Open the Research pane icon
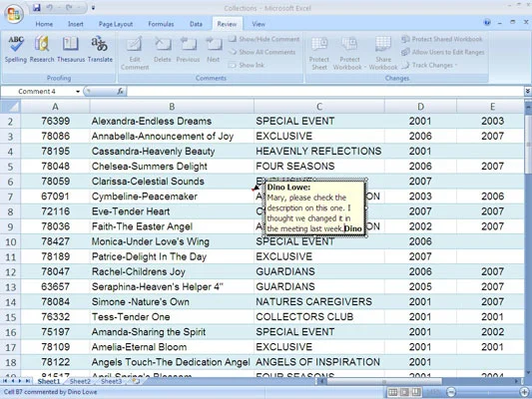The width and height of the screenshot is (532, 399). (42, 50)
